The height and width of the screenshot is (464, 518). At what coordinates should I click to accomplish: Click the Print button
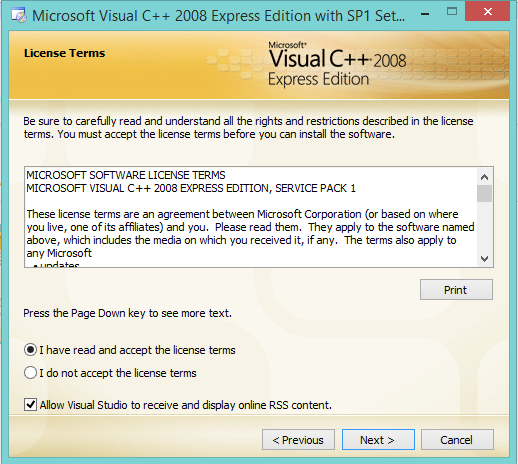tap(456, 290)
